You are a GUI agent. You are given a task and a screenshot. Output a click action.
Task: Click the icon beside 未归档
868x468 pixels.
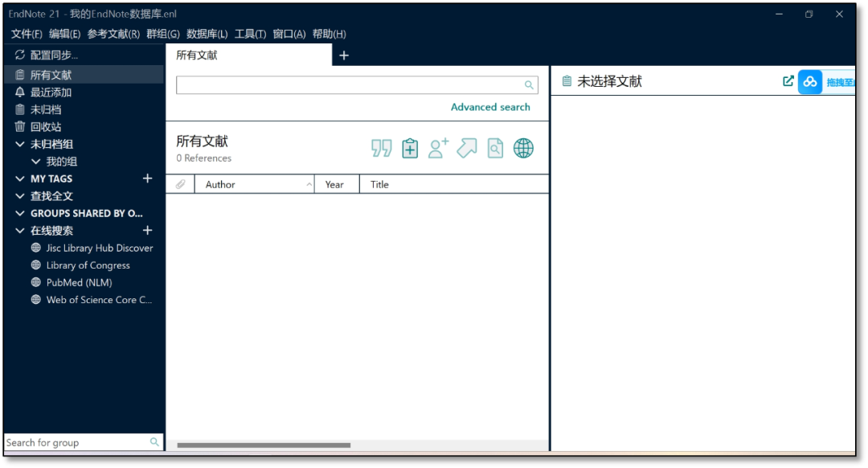pyautogui.click(x=20, y=109)
